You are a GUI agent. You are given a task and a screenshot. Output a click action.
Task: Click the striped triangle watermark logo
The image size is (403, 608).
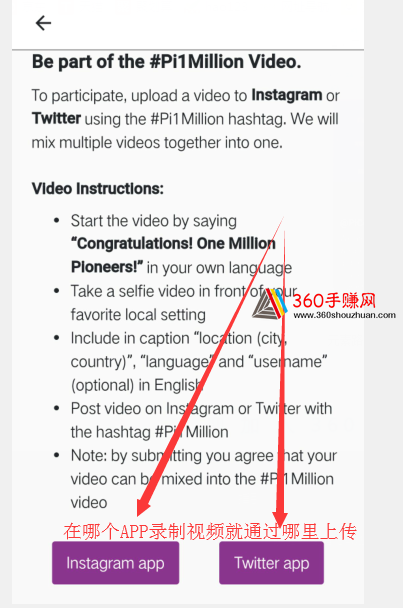coord(269,304)
